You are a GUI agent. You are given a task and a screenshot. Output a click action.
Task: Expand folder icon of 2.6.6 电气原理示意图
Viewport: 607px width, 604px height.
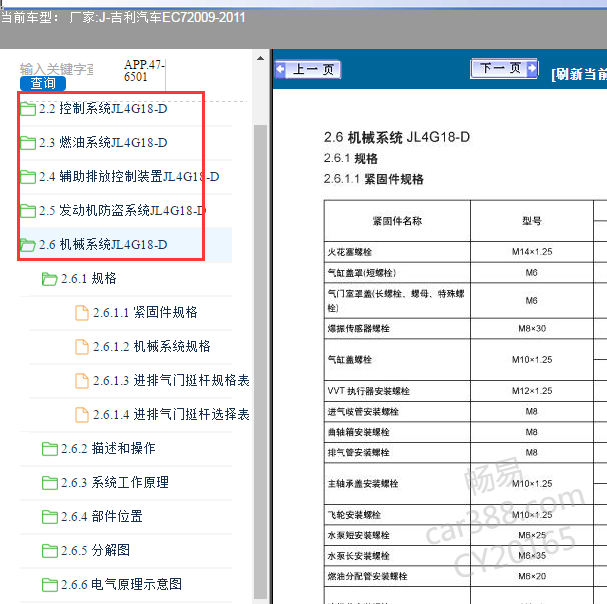point(50,585)
